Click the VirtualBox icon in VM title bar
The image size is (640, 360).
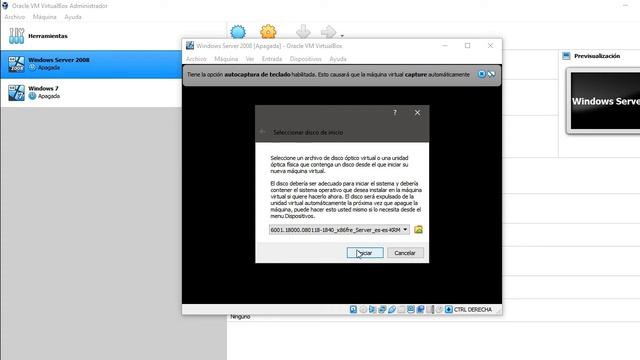190,45
